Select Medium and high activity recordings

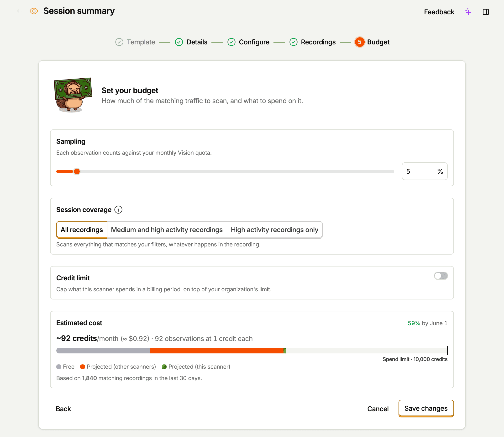[167, 230]
